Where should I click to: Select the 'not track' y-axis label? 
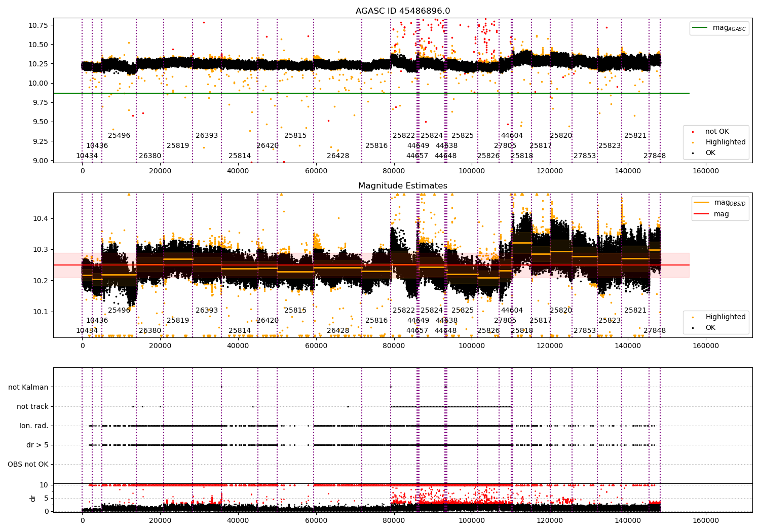32,406
